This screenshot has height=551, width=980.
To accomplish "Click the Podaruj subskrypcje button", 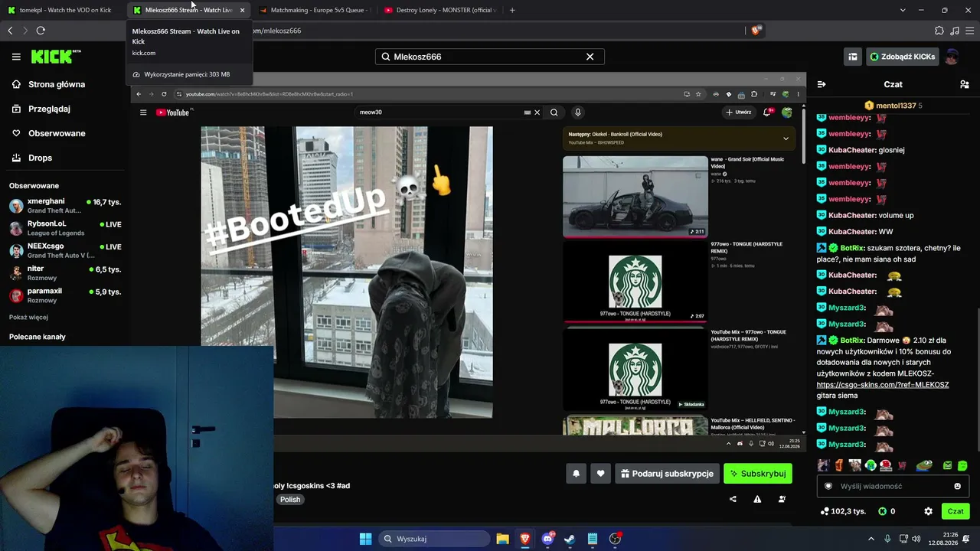I will [x=667, y=474].
